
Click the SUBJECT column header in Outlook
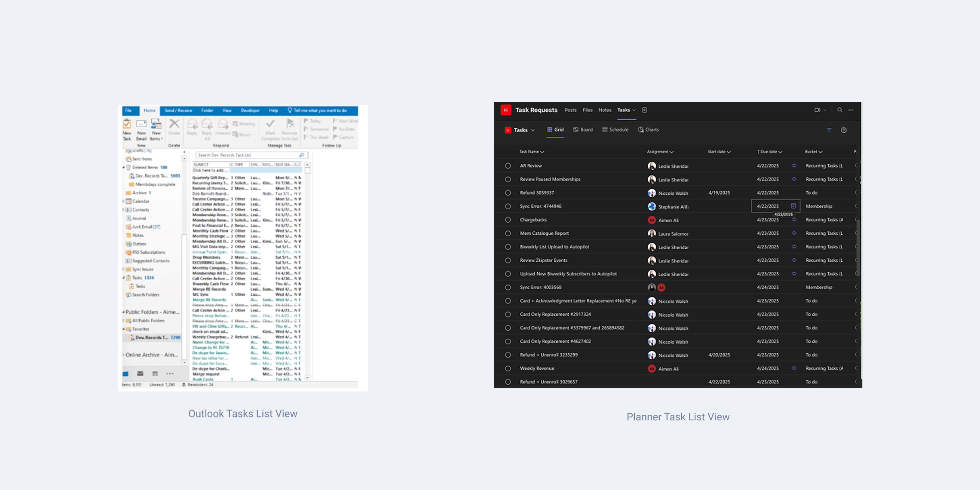[201, 165]
